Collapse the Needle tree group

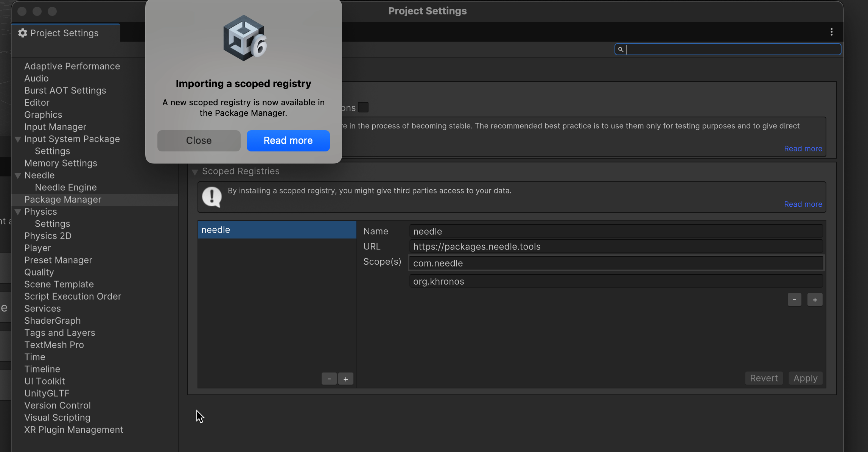pyautogui.click(x=18, y=176)
